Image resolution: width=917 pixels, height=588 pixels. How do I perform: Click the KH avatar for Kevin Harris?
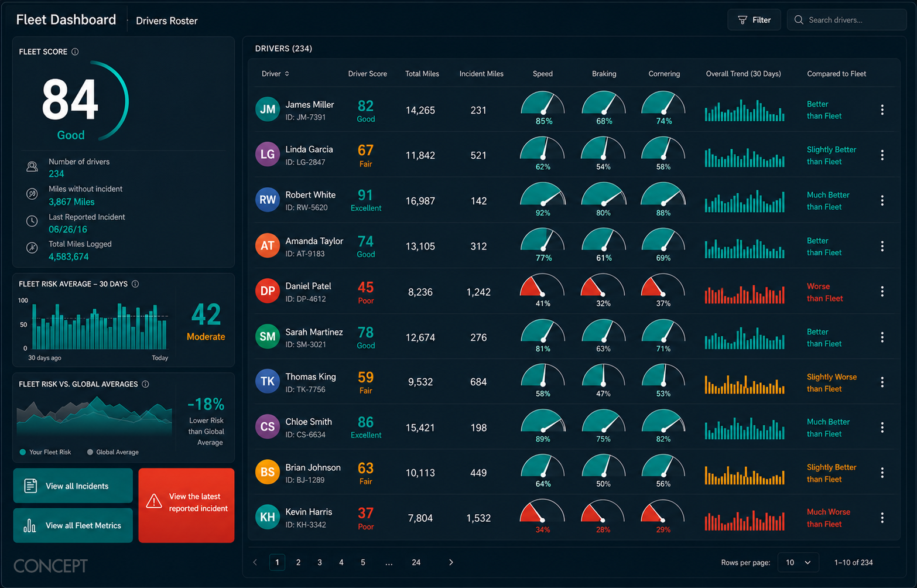tap(268, 518)
